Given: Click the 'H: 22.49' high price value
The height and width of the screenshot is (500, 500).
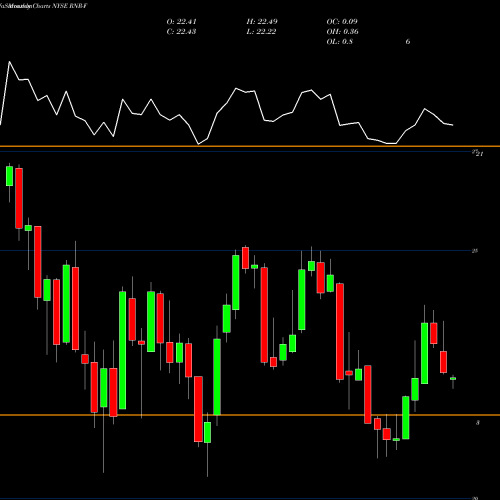Looking at the screenshot, I should tap(262, 22).
